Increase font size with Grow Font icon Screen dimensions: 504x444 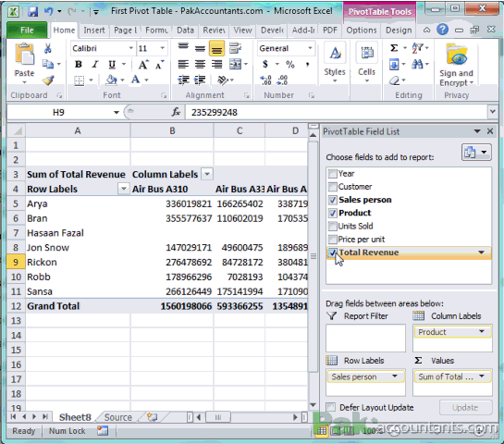143,65
